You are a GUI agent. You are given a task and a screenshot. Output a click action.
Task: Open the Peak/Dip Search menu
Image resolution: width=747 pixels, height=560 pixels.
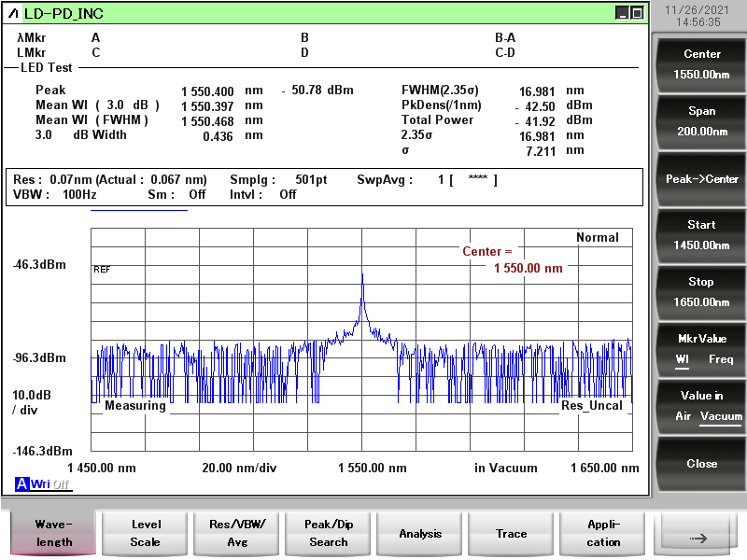329,534
